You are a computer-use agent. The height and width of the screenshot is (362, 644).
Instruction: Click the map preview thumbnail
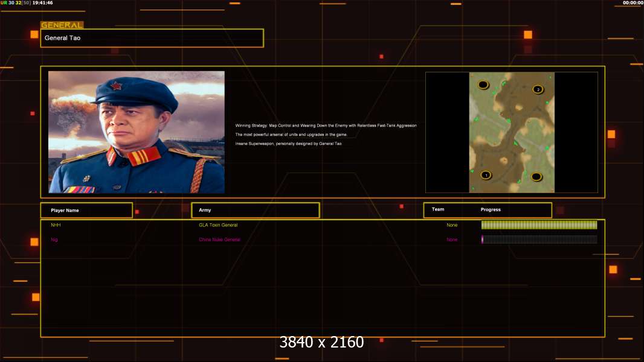(x=512, y=132)
